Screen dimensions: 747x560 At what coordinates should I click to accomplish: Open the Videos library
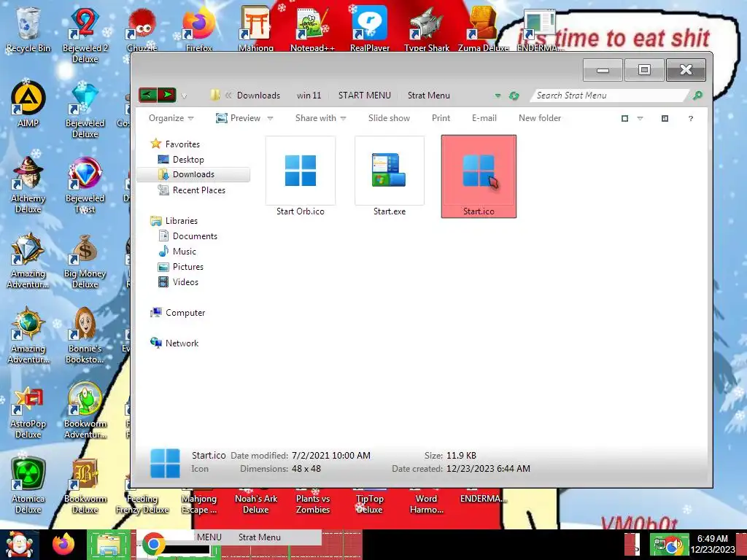(x=178, y=282)
